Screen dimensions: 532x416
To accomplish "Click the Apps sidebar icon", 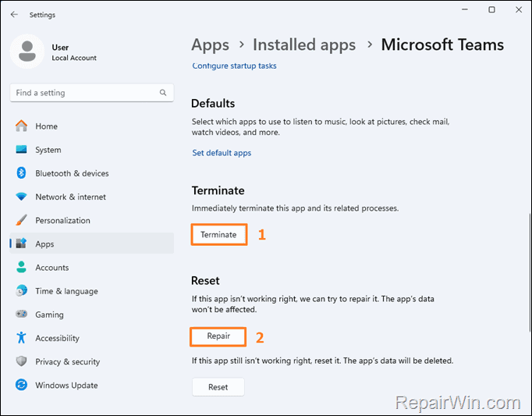I will (21, 244).
